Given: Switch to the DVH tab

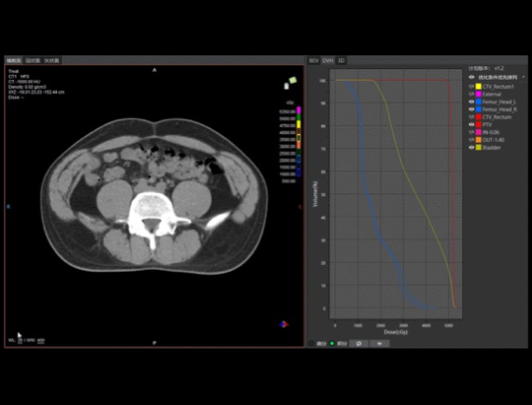Looking at the screenshot, I should (x=328, y=60).
